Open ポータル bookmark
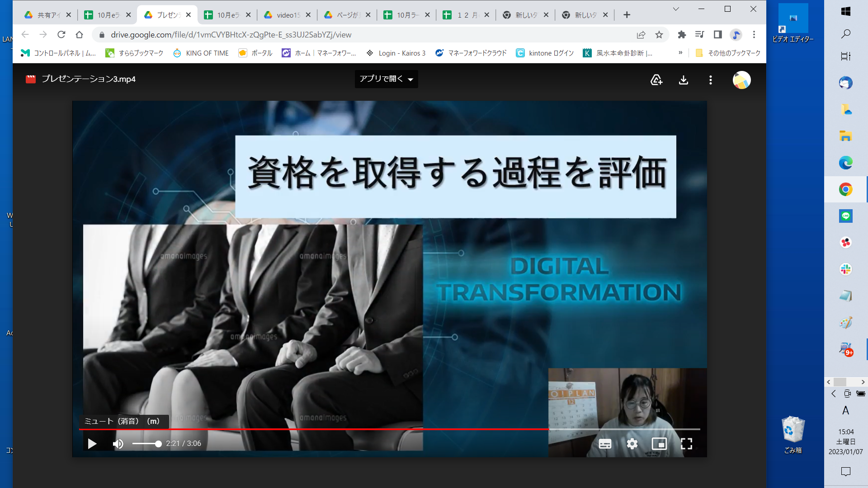The width and height of the screenshot is (868, 488). (255, 53)
